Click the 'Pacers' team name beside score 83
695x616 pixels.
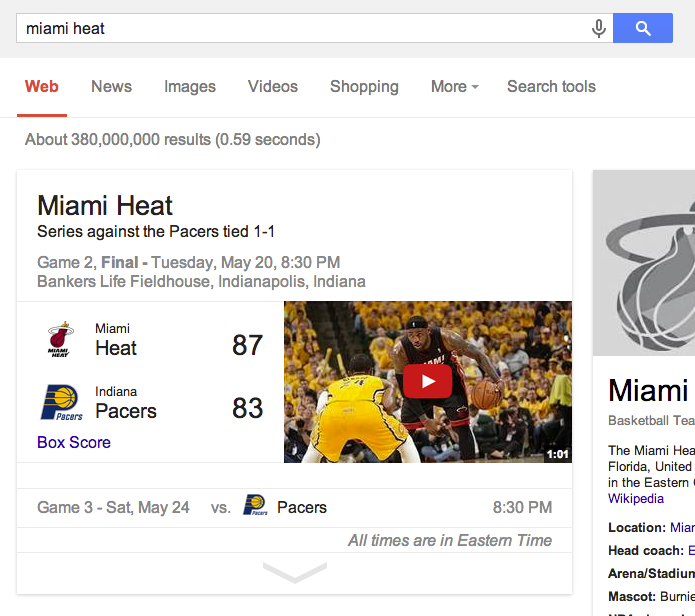(126, 411)
